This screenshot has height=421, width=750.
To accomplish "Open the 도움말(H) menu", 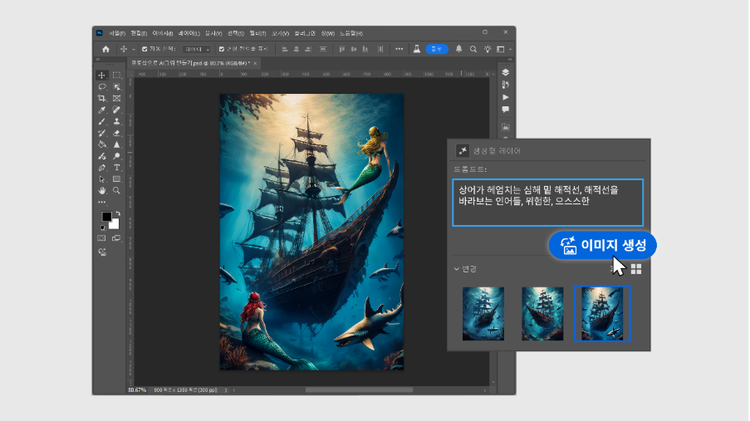I will 351,33.
